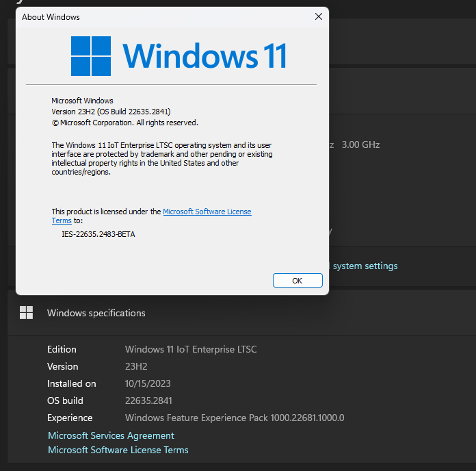Click the Edition label
The height and width of the screenshot is (471, 476).
[x=62, y=349]
